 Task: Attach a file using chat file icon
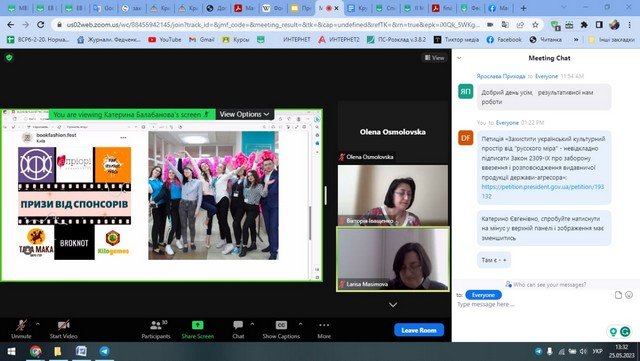[618, 295]
